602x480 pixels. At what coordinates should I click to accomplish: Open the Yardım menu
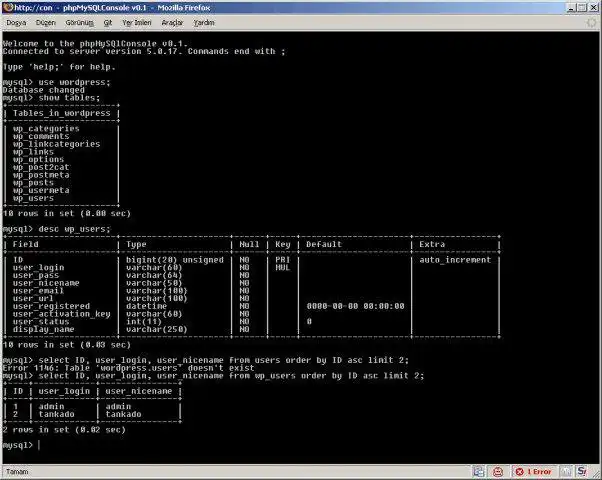(204, 23)
